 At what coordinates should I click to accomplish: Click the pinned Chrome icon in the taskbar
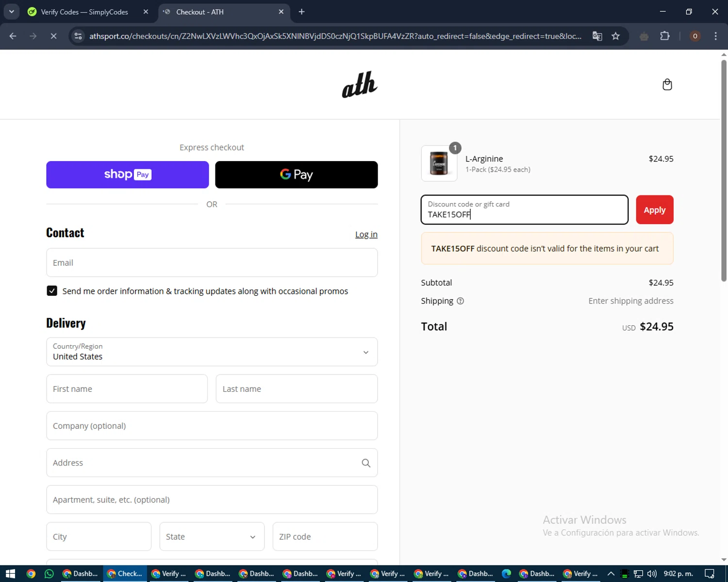pyautogui.click(x=31, y=574)
